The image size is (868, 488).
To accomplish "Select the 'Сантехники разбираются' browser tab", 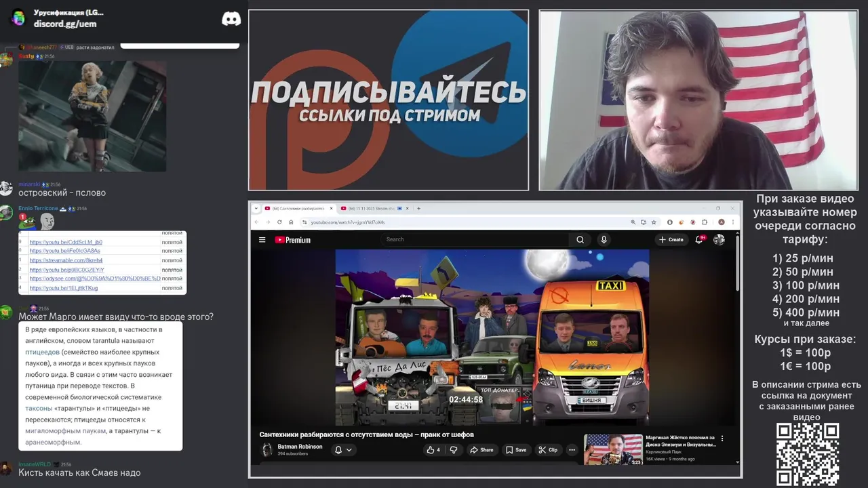I will (x=298, y=208).
